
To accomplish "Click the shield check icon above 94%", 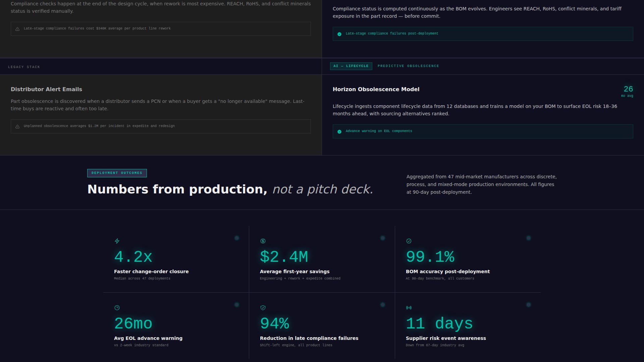I will point(263,308).
